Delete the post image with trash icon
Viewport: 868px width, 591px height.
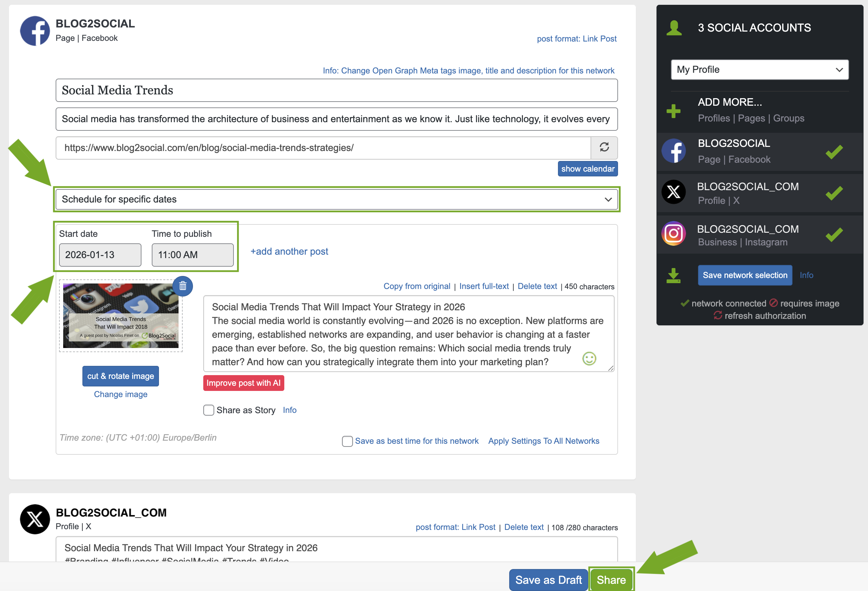[183, 286]
